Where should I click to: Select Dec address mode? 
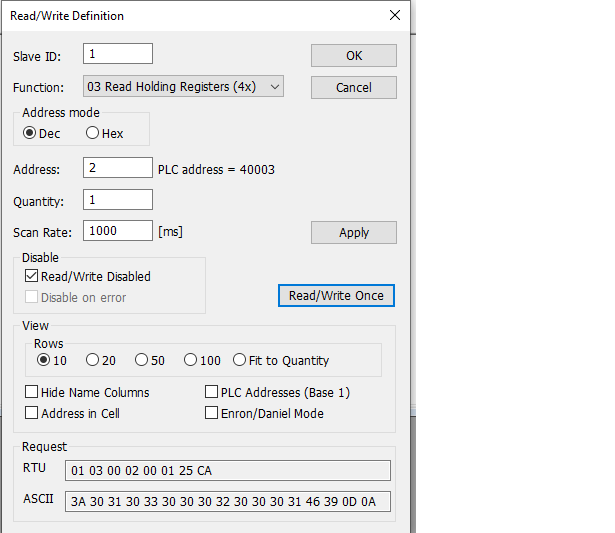point(30,133)
